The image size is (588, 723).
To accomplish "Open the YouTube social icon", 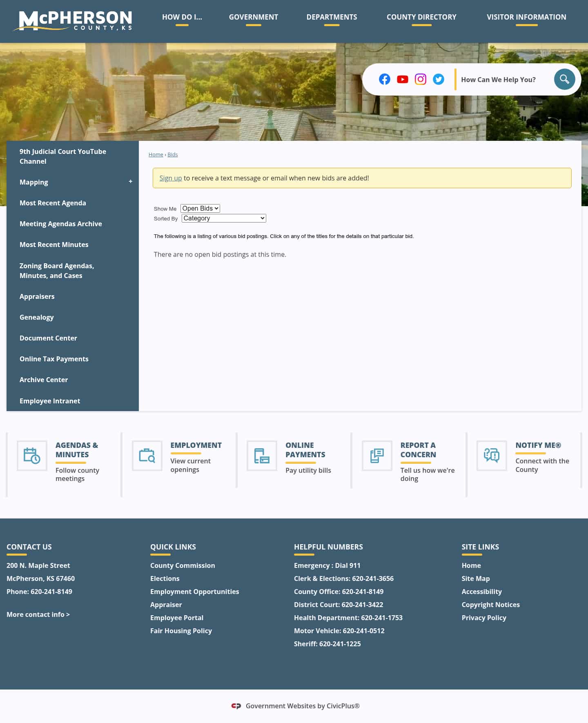I will [402, 79].
